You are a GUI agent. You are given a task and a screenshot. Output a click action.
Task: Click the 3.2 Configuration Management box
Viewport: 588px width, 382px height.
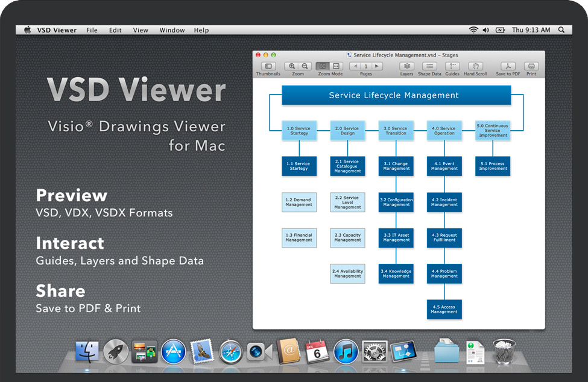396,202
